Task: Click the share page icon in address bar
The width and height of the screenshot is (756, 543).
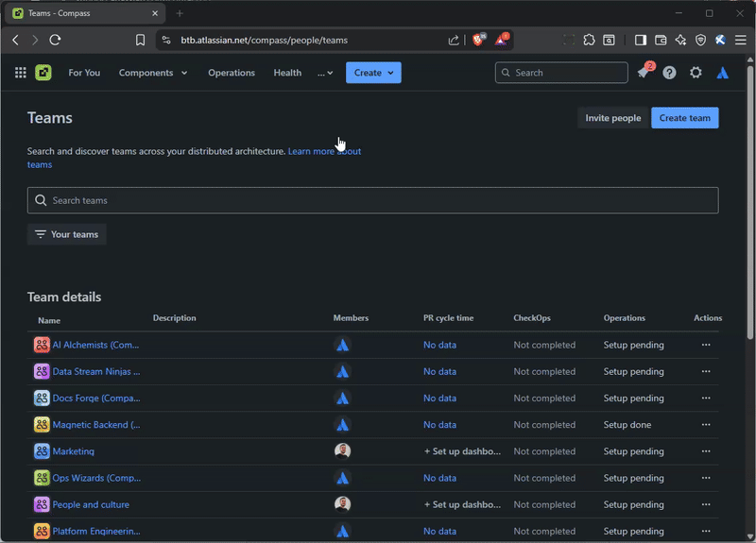Action: [454, 40]
